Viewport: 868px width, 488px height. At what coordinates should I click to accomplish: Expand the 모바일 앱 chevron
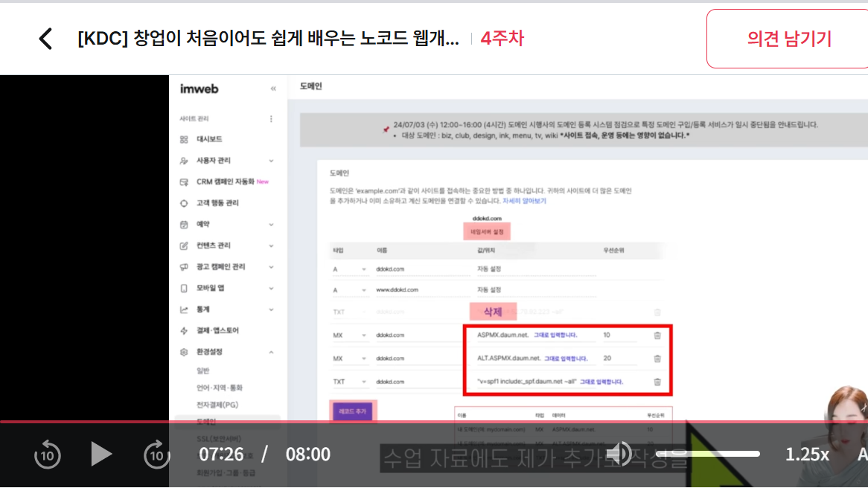pos(271,289)
